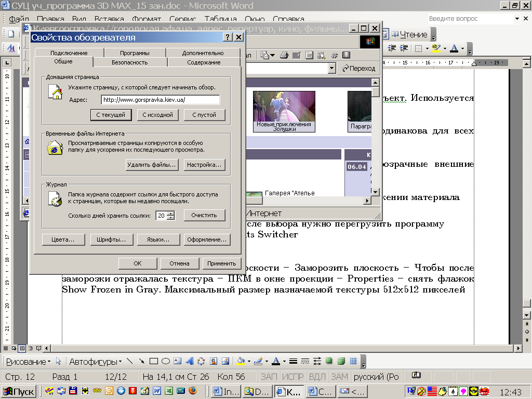Viewport: 532px width, 399px height.
Task: Open Автофигуры dropdown menu
Action: tap(96, 362)
